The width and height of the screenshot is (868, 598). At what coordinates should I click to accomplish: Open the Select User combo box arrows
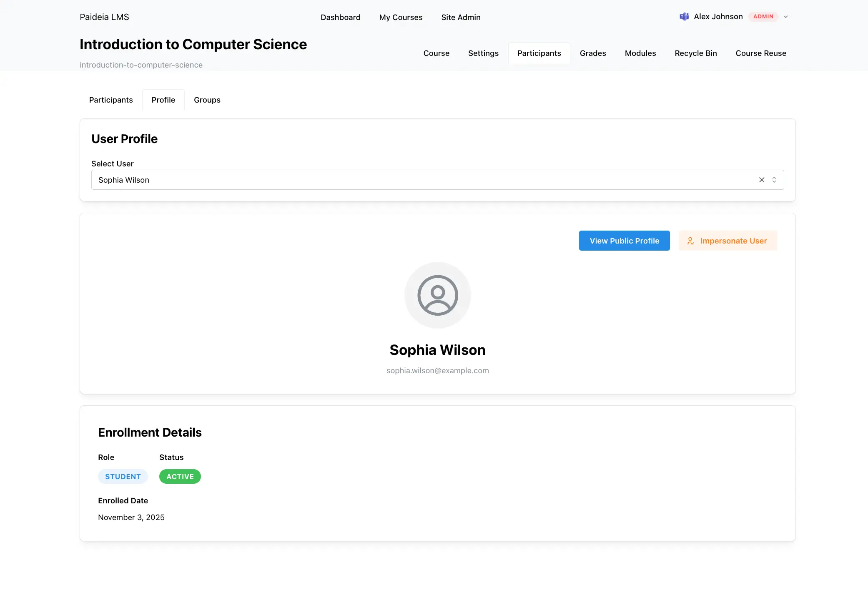coord(774,180)
